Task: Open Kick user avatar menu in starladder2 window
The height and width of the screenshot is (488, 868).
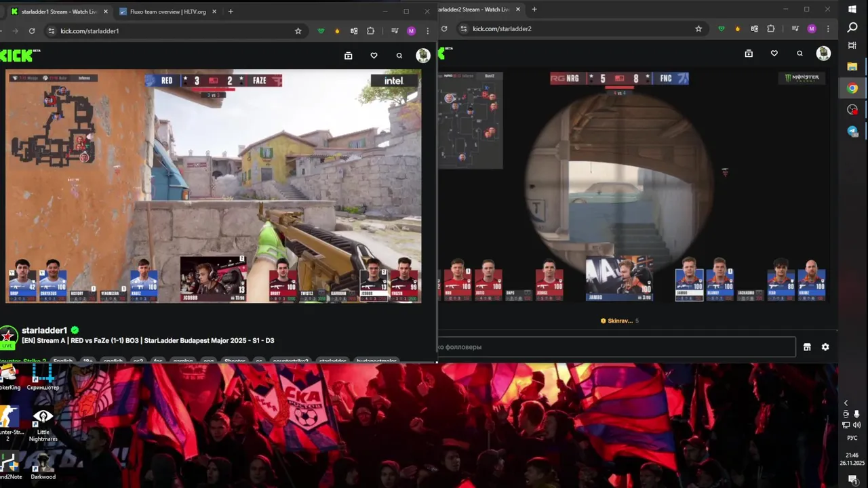Action: pos(823,54)
